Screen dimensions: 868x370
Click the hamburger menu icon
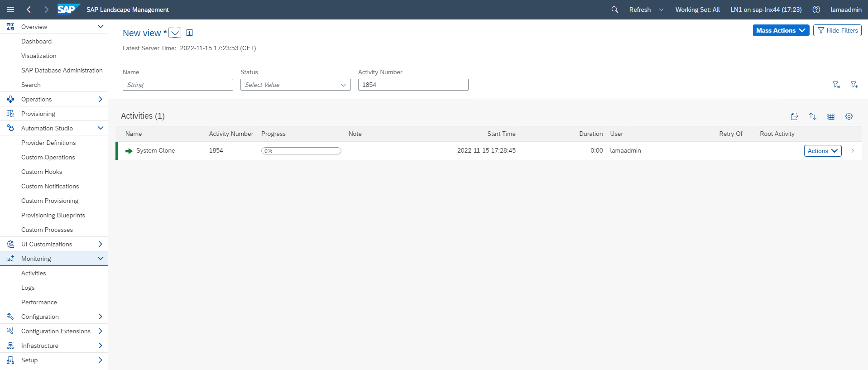[x=10, y=10]
